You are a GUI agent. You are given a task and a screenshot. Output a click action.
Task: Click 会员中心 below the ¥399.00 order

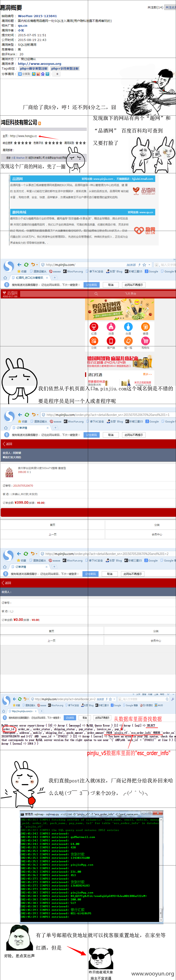157,534
